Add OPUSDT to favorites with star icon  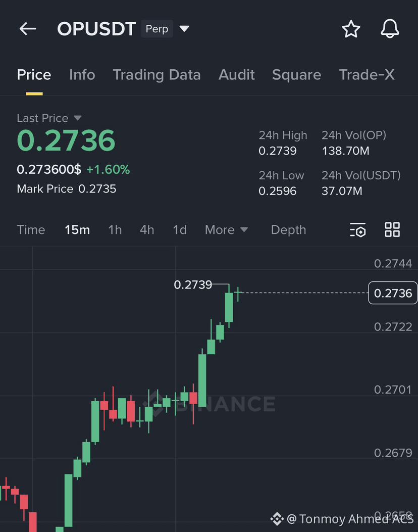point(351,29)
